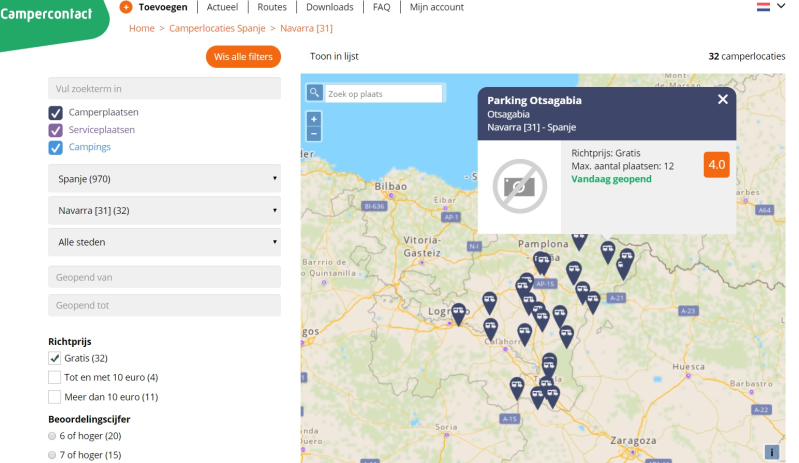This screenshot has width=799, height=463.
Task: Open the Routes menu item
Action: (x=271, y=7)
